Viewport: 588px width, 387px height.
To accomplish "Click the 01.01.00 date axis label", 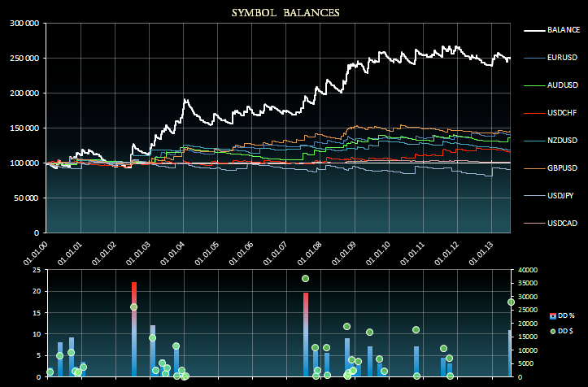I will pos(35,253).
